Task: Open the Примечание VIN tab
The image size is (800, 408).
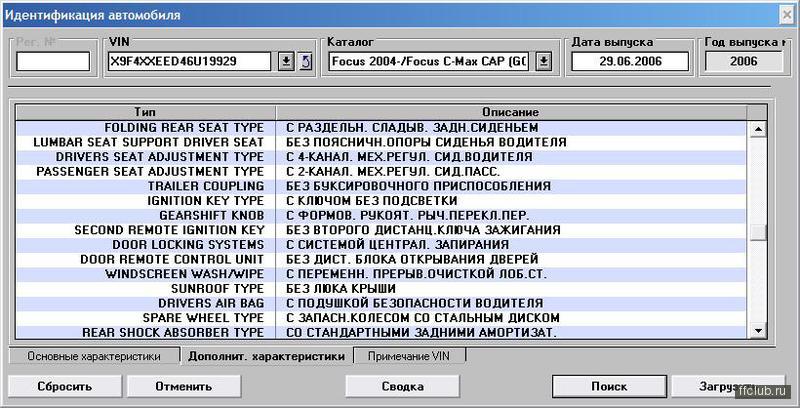Action: pyautogui.click(x=409, y=356)
